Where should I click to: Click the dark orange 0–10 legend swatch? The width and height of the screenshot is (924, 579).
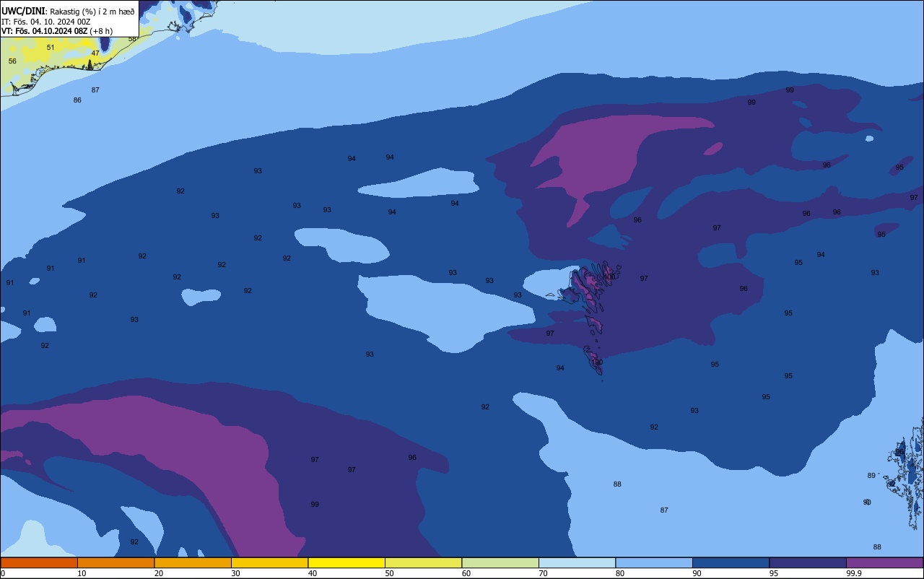point(39,562)
